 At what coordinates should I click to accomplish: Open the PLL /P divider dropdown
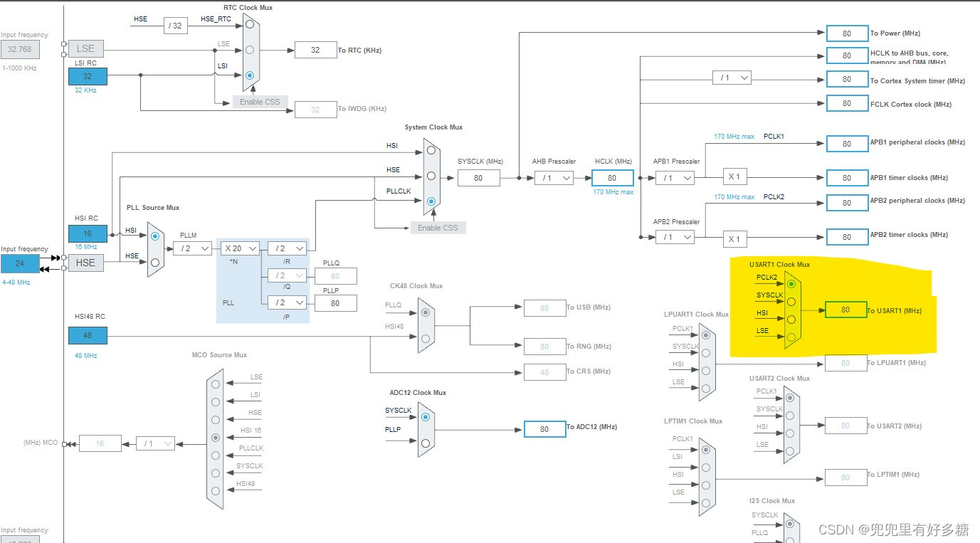point(288,302)
